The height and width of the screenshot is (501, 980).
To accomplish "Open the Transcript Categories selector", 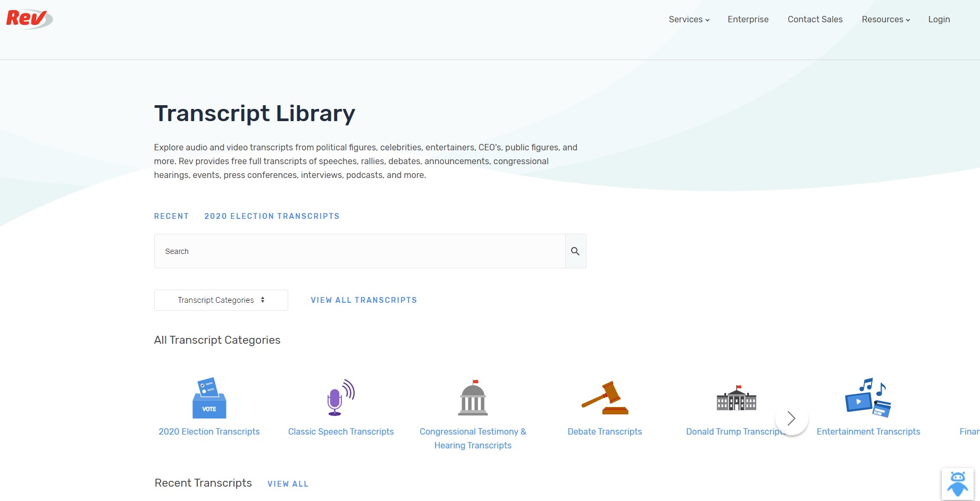I will (221, 300).
